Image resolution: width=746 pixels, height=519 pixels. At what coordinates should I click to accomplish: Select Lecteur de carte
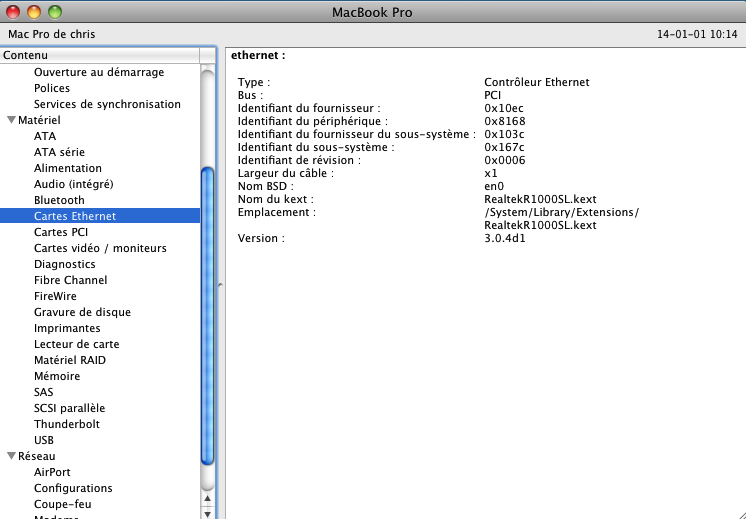[77, 344]
